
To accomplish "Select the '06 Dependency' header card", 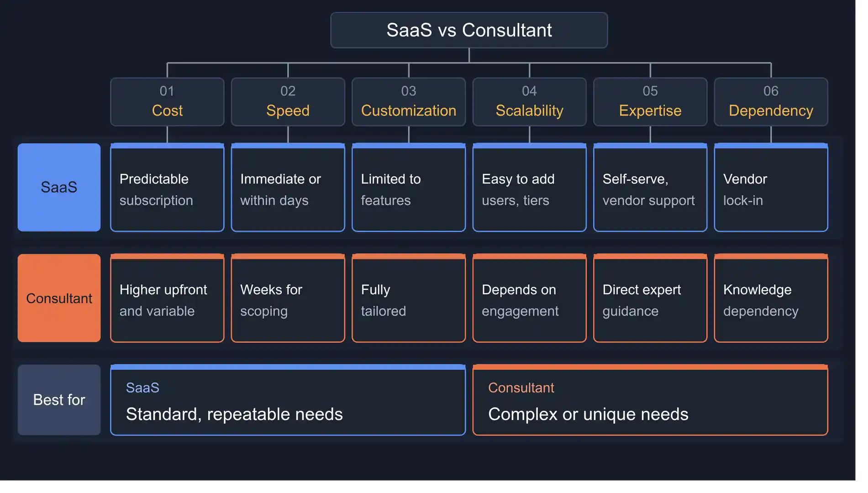I will point(771,102).
